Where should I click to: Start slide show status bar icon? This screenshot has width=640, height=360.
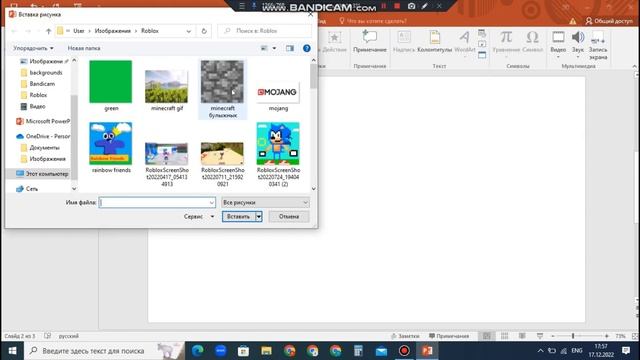tap(540, 336)
